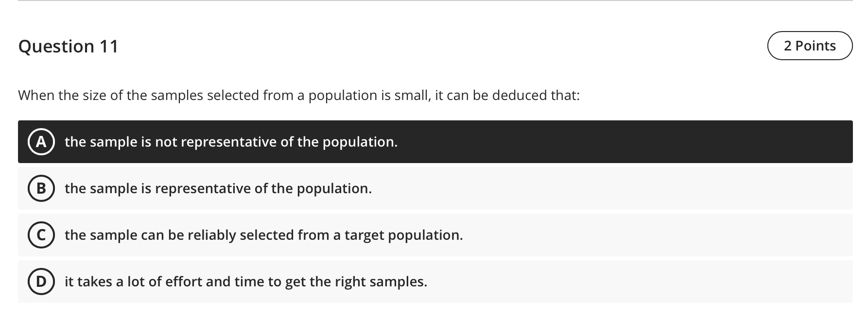Click the letter A inside its circle
This screenshot has width=868, height=331.
click(x=41, y=142)
